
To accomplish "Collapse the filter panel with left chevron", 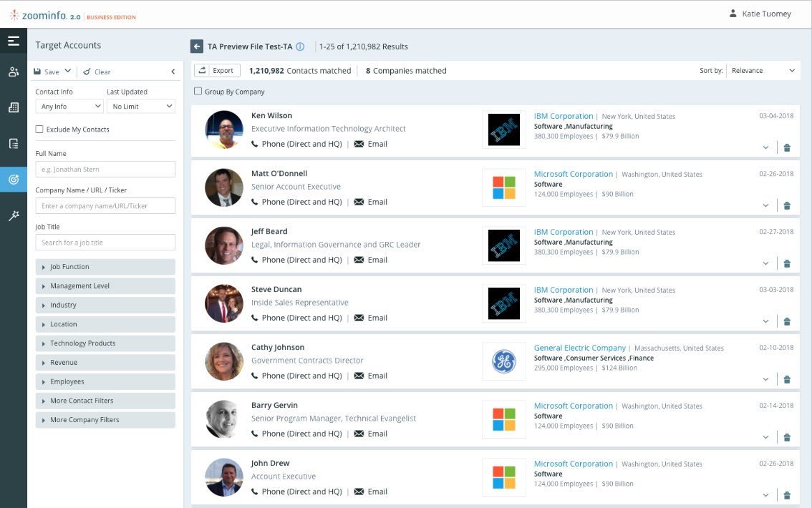I will pyautogui.click(x=173, y=72).
